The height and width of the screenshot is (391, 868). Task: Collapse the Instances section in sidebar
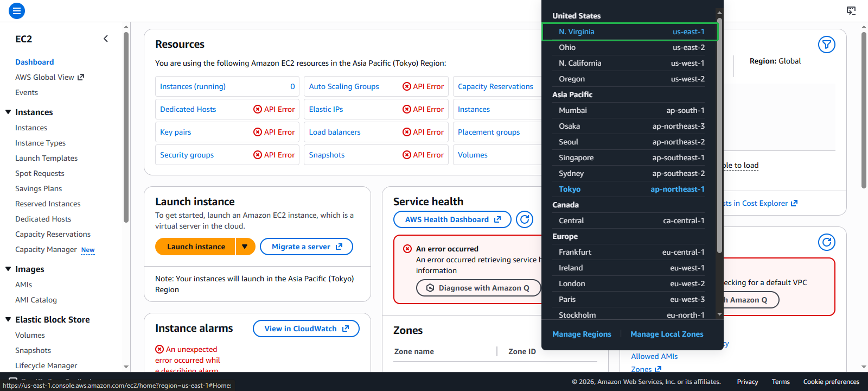coord(8,112)
